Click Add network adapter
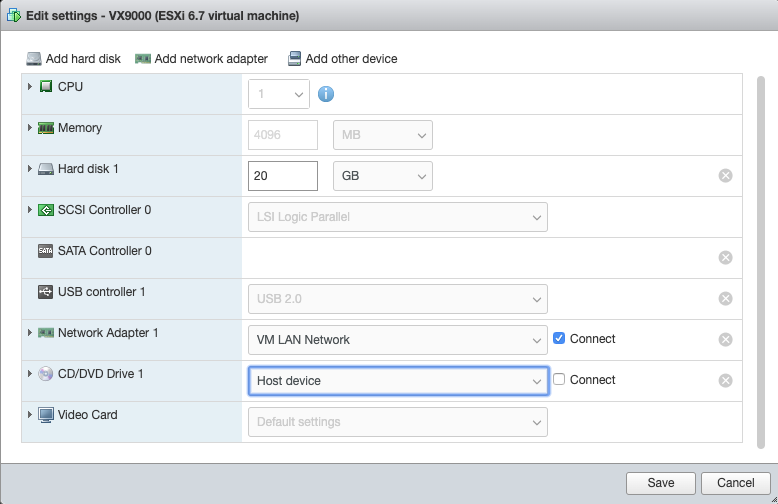This screenshot has width=778, height=504. [x=201, y=59]
